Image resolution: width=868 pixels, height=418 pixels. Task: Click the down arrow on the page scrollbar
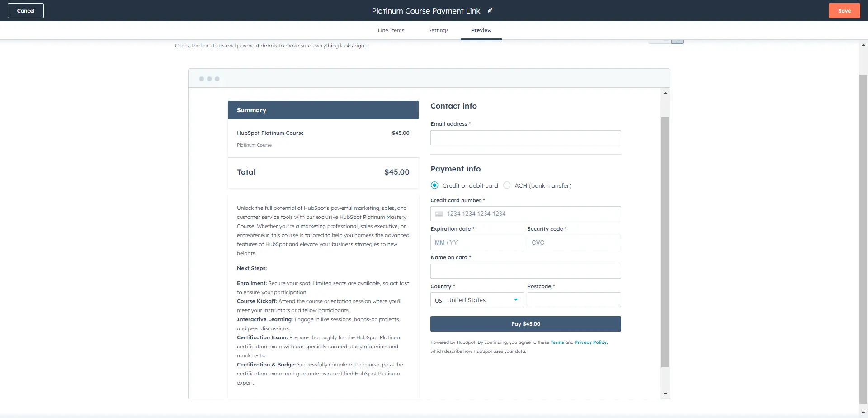(x=863, y=413)
